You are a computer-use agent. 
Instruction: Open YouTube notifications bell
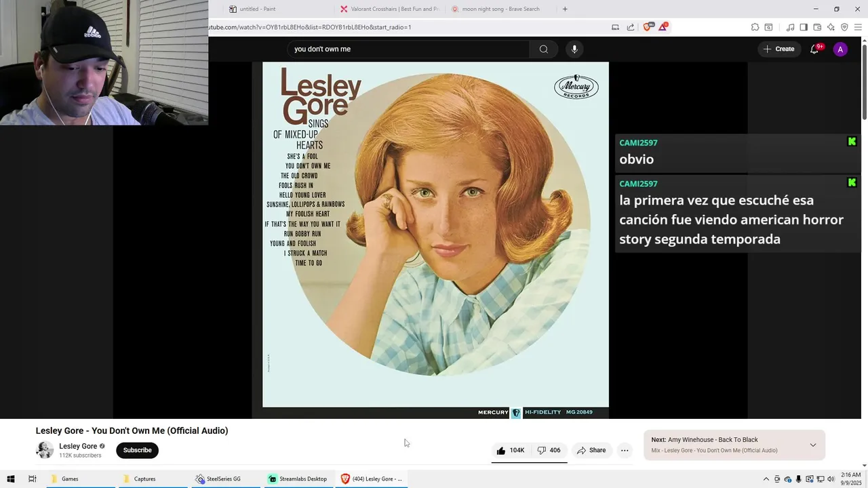pyautogui.click(x=814, y=49)
